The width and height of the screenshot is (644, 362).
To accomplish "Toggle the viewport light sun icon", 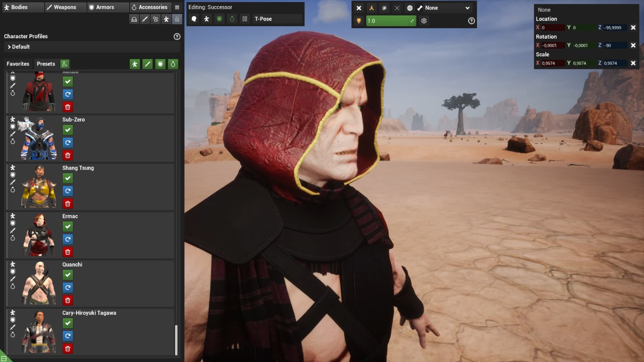I will coord(359,21).
